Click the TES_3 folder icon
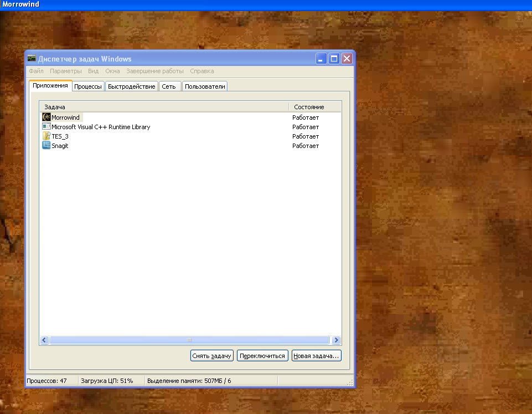The height and width of the screenshot is (414, 532). (x=47, y=136)
